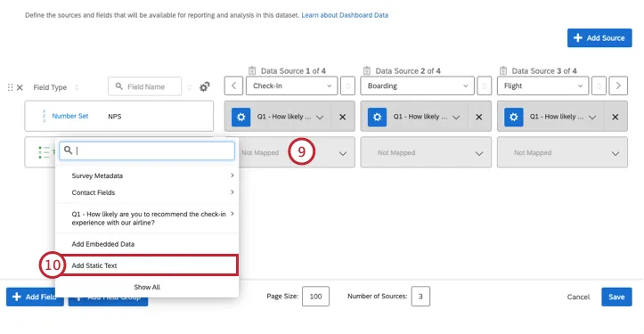Click the Number Set field type icon
Viewport: 644px width, 334px height.
pos(44,117)
